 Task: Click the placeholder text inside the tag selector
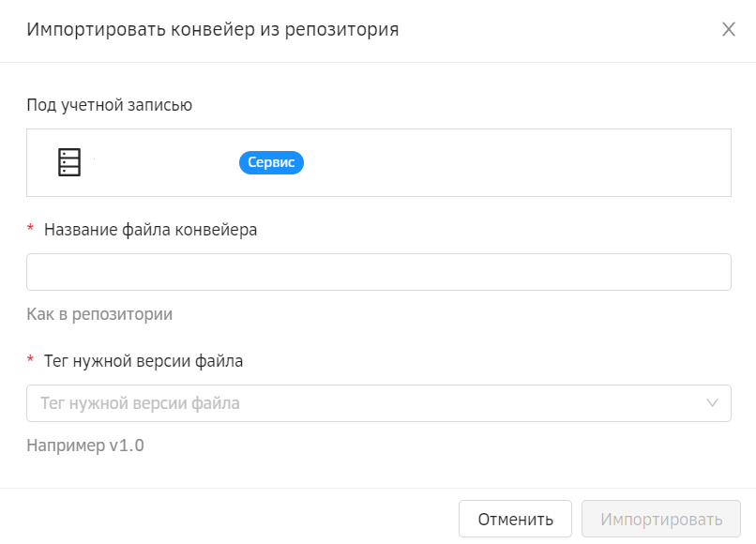pyautogui.click(x=140, y=403)
